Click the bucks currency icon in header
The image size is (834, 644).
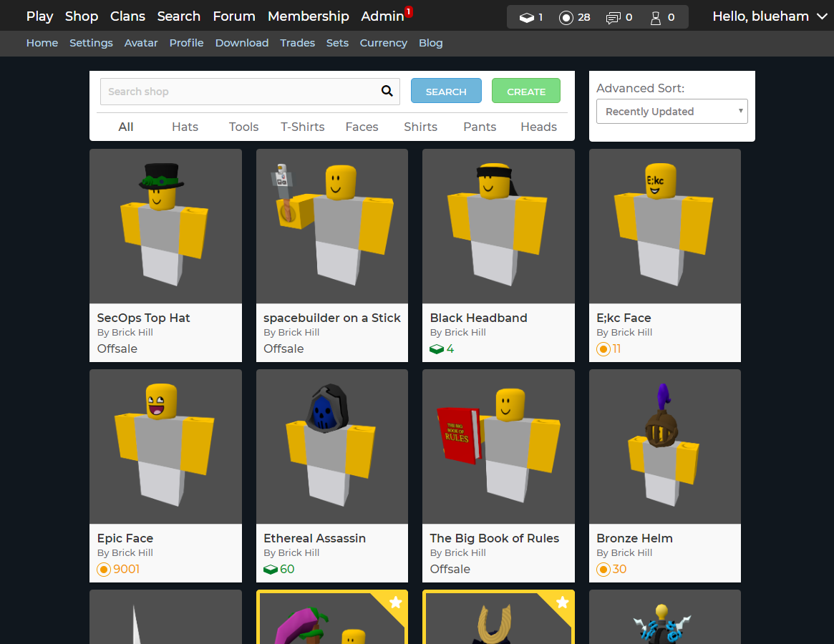point(527,17)
